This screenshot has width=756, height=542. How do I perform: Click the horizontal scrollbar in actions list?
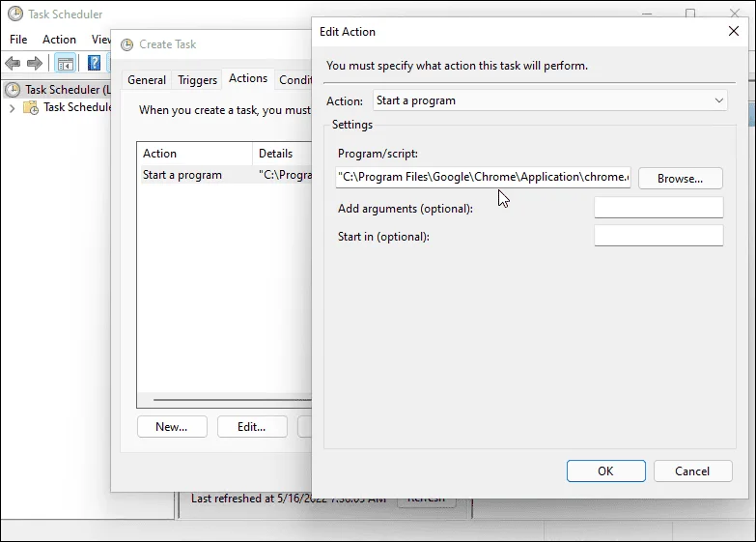point(233,400)
